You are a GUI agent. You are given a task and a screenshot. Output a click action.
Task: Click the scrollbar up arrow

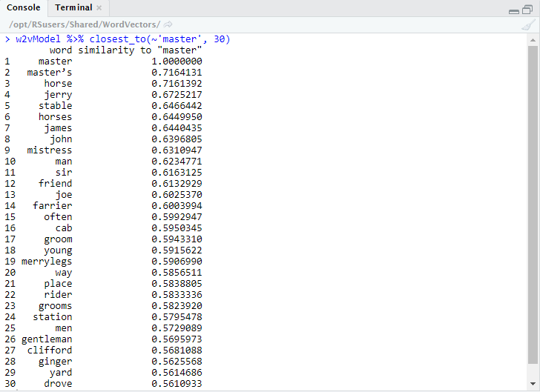533,39
